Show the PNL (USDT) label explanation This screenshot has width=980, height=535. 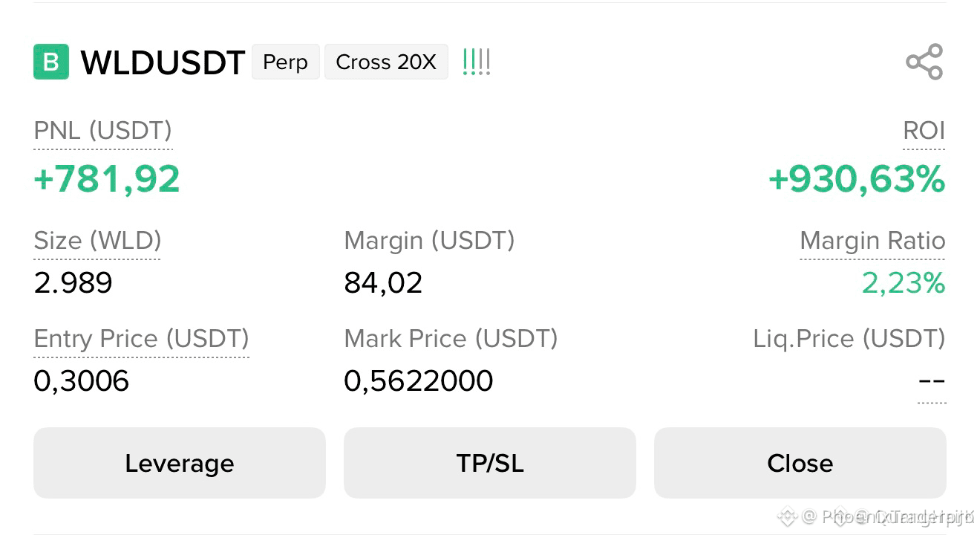tap(102, 131)
